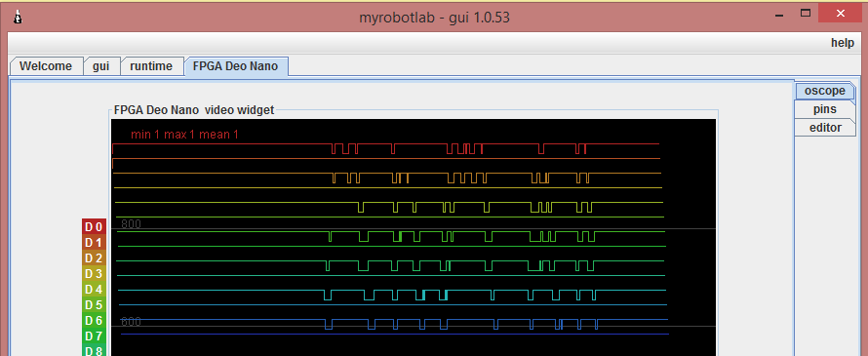Toggle the D 6 pin trace button

(x=94, y=321)
